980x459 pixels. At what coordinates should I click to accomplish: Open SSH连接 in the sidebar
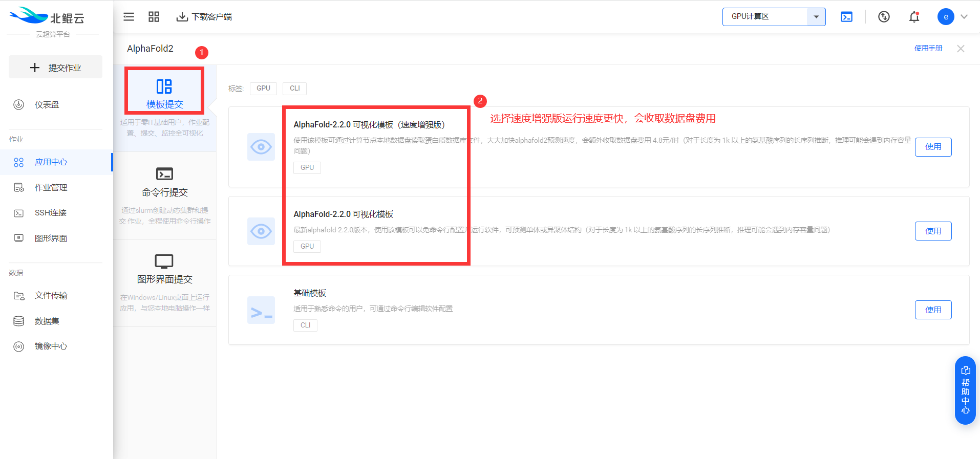(x=56, y=213)
